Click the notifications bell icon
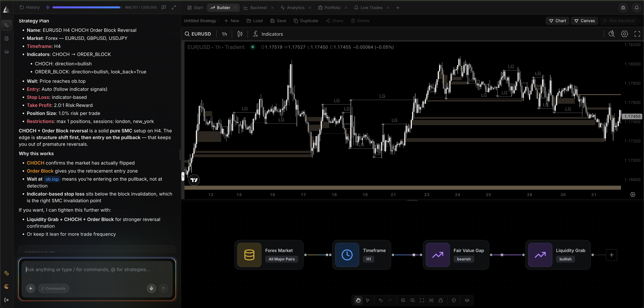 [636, 8]
